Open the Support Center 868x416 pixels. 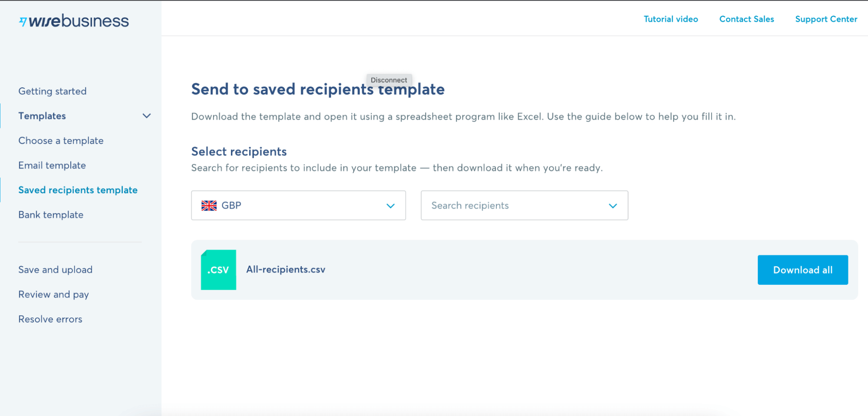click(x=825, y=19)
